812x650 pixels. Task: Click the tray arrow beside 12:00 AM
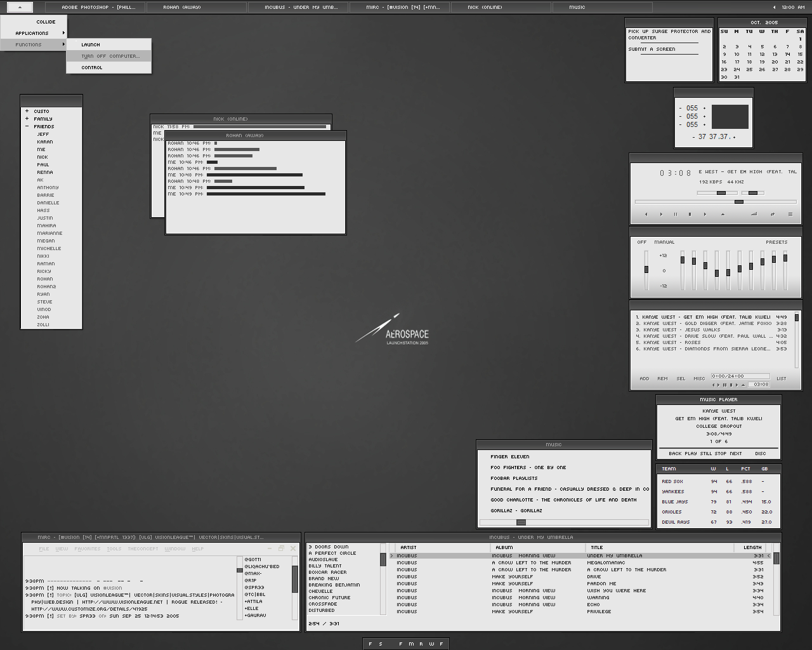pyautogui.click(x=774, y=8)
